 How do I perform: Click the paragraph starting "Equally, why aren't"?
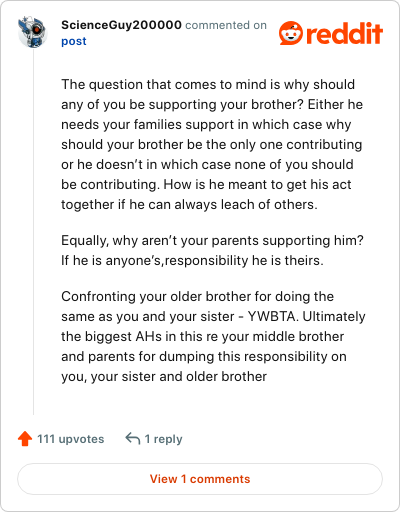pos(212,250)
